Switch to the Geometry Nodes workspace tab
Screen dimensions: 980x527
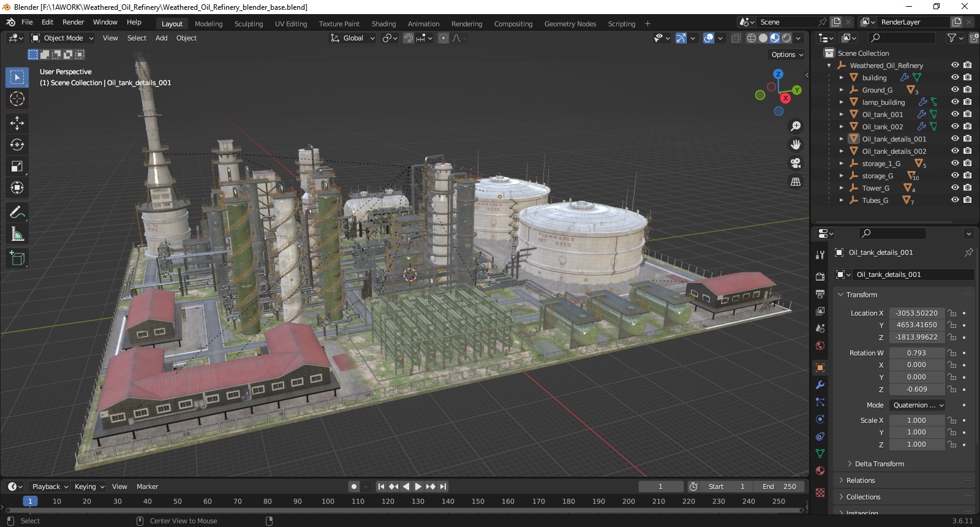click(x=570, y=24)
